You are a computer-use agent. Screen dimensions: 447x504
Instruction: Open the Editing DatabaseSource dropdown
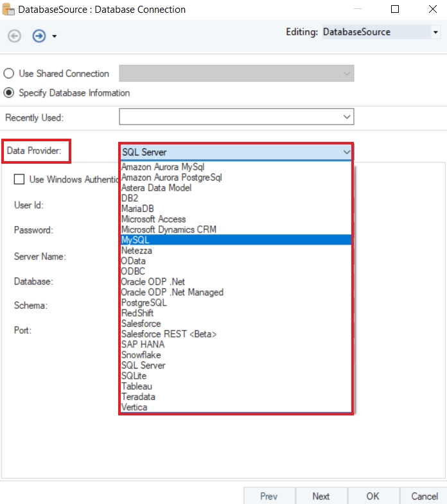[435, 32]
